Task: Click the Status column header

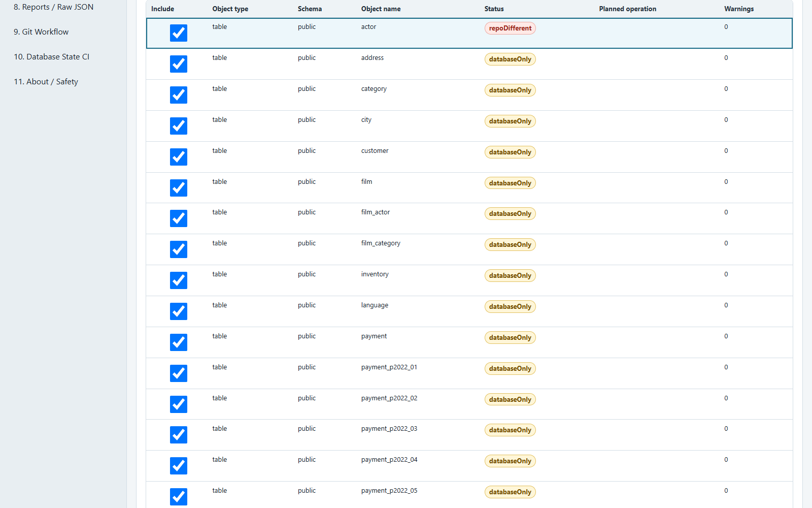Action: pos(494,9)
